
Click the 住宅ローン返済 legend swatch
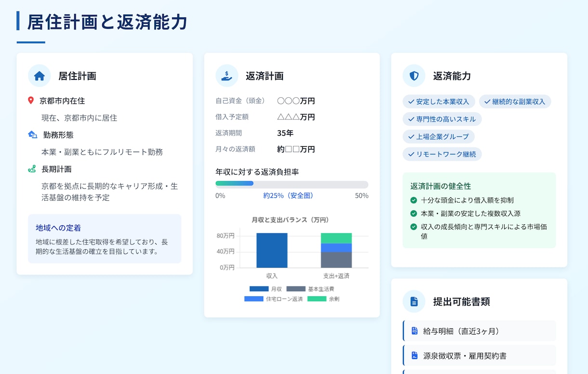pos(254,299)
